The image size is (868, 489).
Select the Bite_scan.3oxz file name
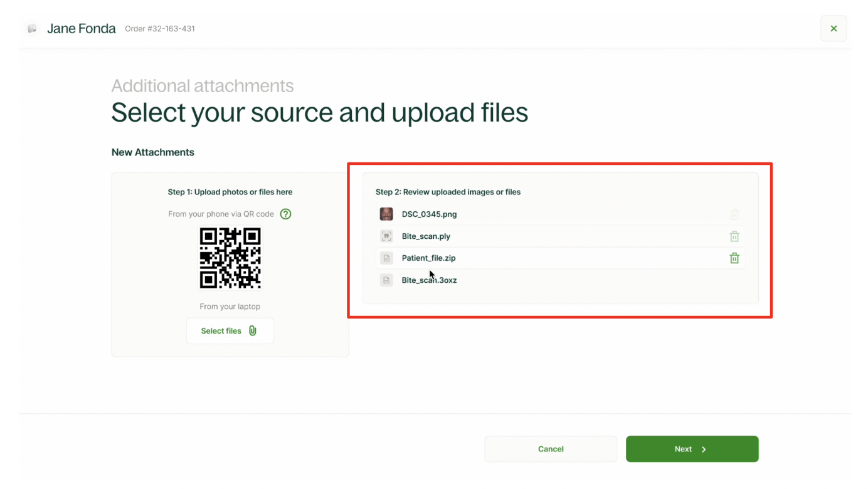point(429,280)
